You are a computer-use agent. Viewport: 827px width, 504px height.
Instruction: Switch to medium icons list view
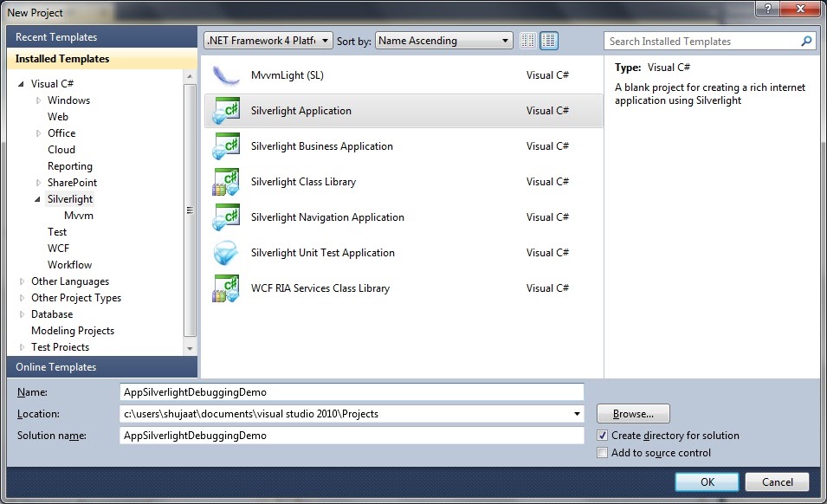tap(548, 41)
